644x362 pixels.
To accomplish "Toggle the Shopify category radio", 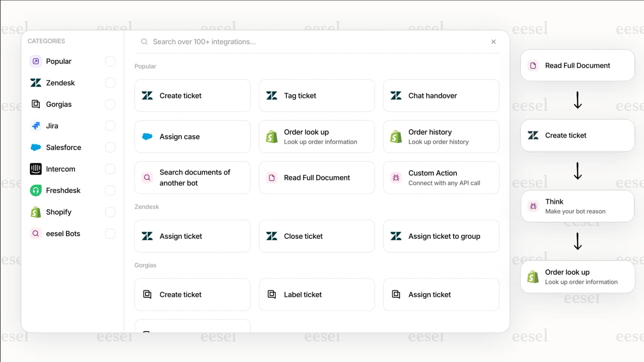I will 110,212.
